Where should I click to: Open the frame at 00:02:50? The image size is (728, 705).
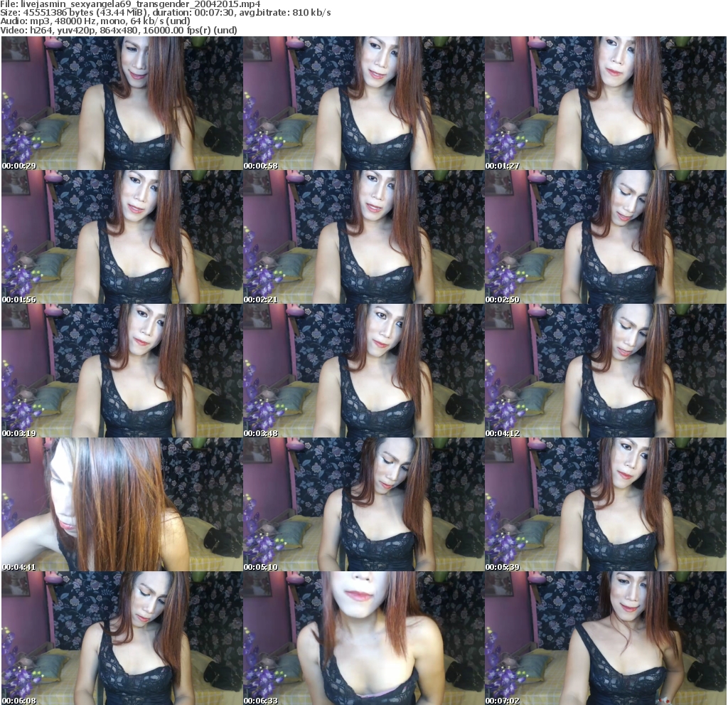[x=606, y=237]
